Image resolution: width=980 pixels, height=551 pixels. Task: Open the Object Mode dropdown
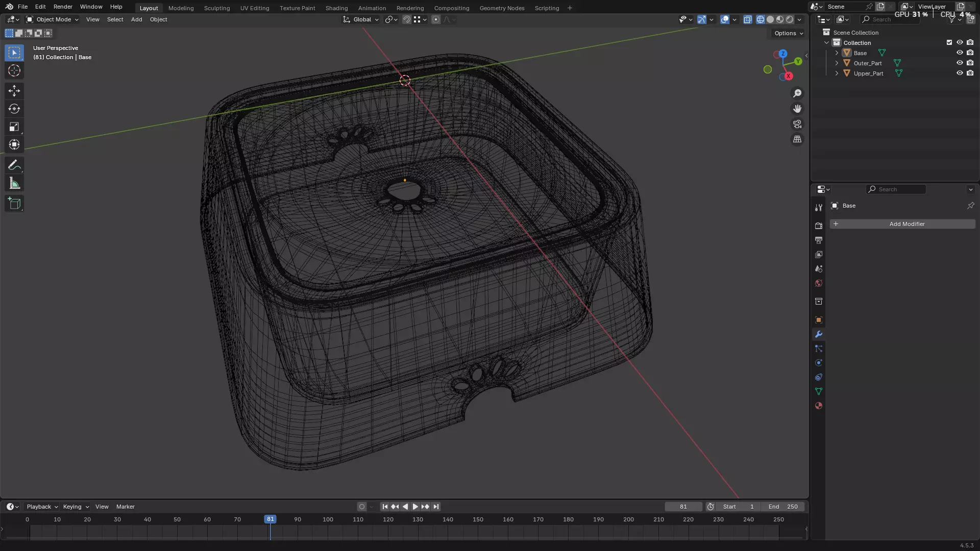click(53, 19)
